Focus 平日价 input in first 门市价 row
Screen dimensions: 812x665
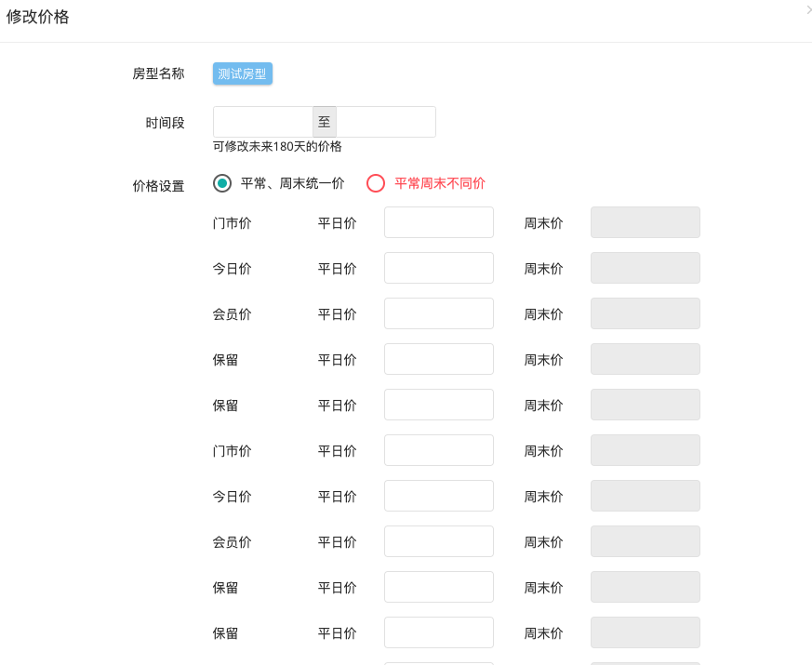coord(439,222)
